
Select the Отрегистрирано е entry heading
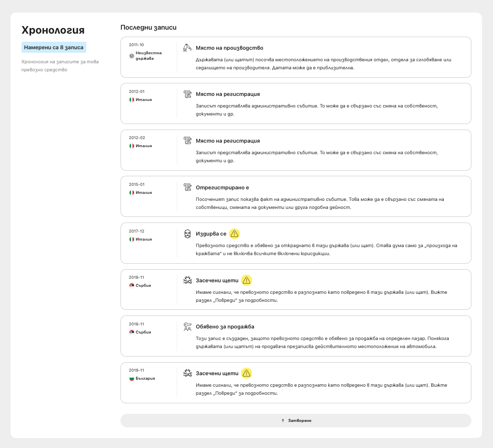[222, 187]
